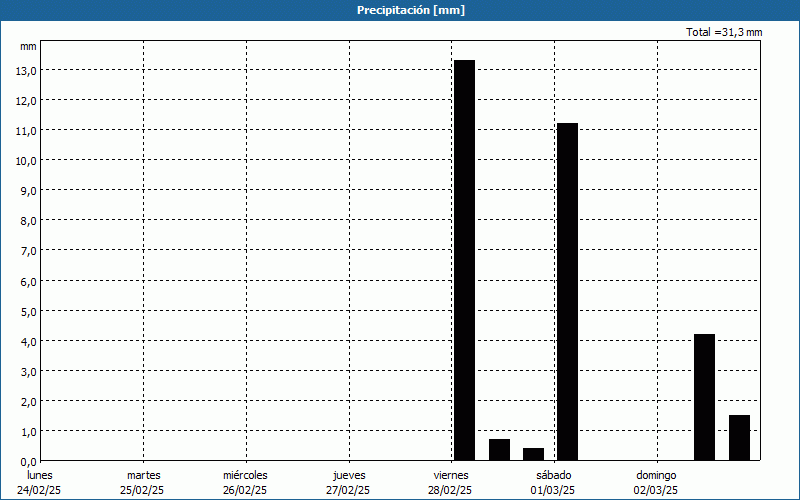Click the Precipitación [mm] title bar
Screen dimensions: 800x500
click(x=400, y=10)
